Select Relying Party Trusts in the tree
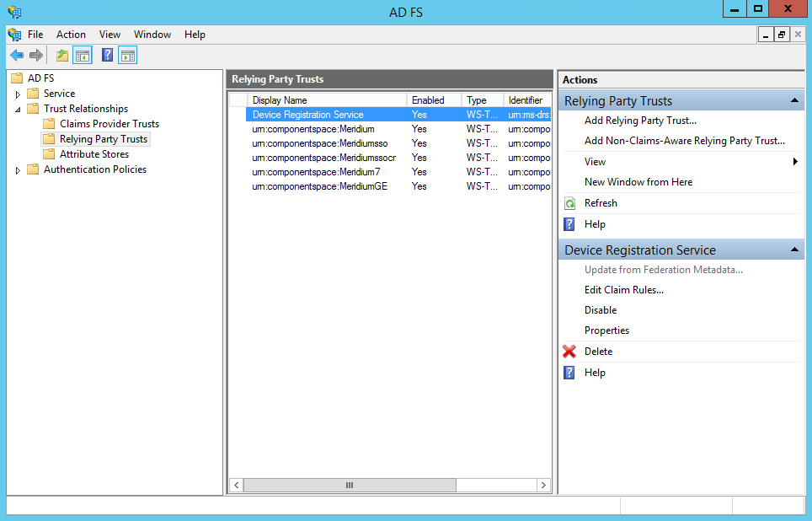 click(x=103, y=139)
